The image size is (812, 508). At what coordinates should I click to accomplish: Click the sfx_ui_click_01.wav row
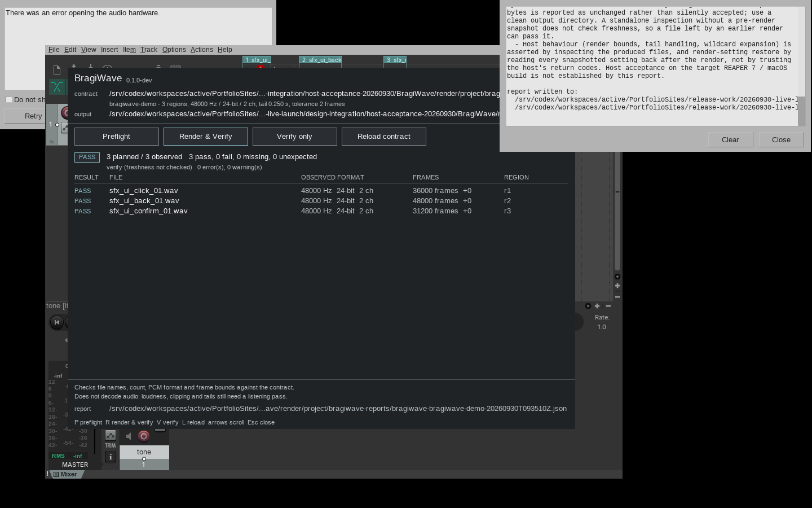(321, 191)
